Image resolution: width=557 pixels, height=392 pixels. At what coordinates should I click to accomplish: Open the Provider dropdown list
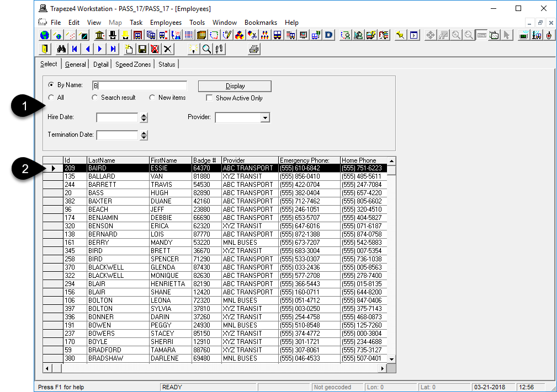tap(264, 117)
